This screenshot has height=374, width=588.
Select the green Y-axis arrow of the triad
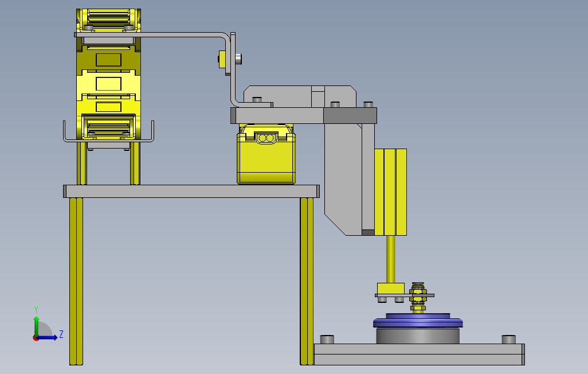[36, 326]
